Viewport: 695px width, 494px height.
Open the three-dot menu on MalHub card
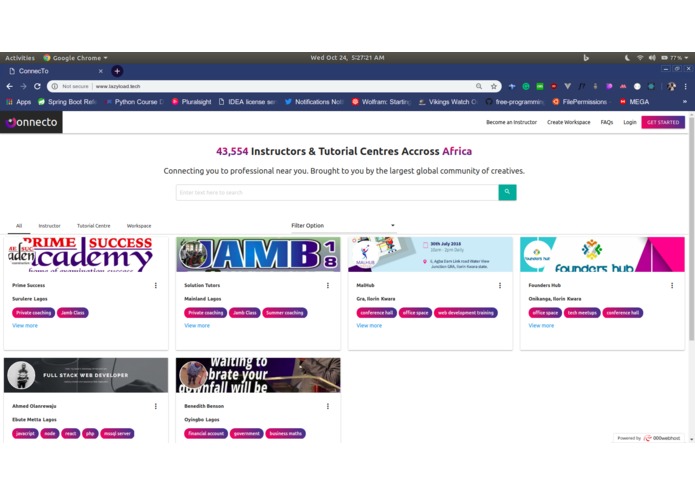pos(500,285)
